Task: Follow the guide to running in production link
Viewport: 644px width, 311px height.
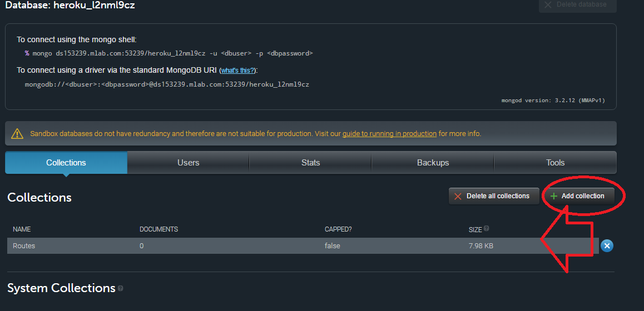Action: point(389,134)
